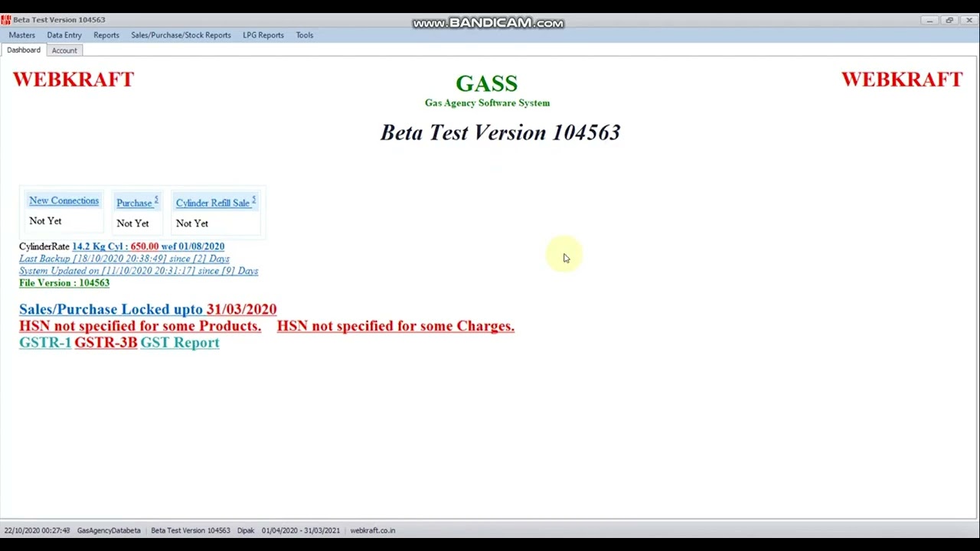Open the GST Report link
The height and width of the screenshot is (551, 980).
[x=180, y=343]
